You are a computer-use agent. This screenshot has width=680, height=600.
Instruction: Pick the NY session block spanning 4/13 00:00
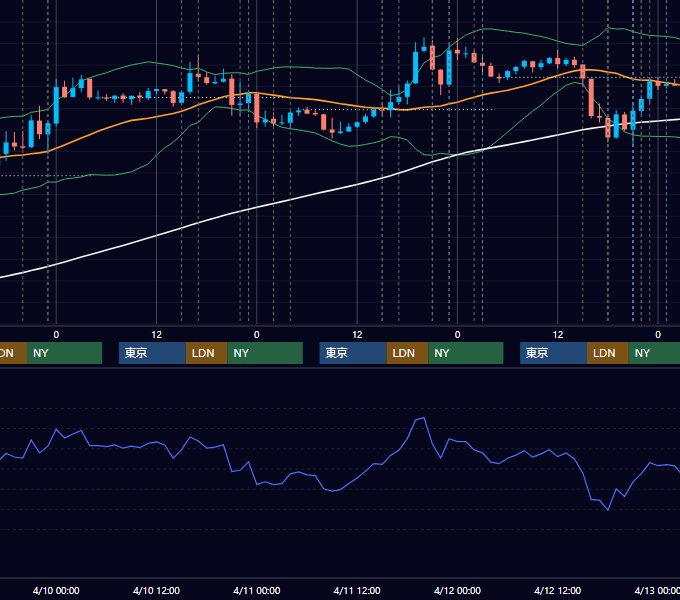coord(654,353)
